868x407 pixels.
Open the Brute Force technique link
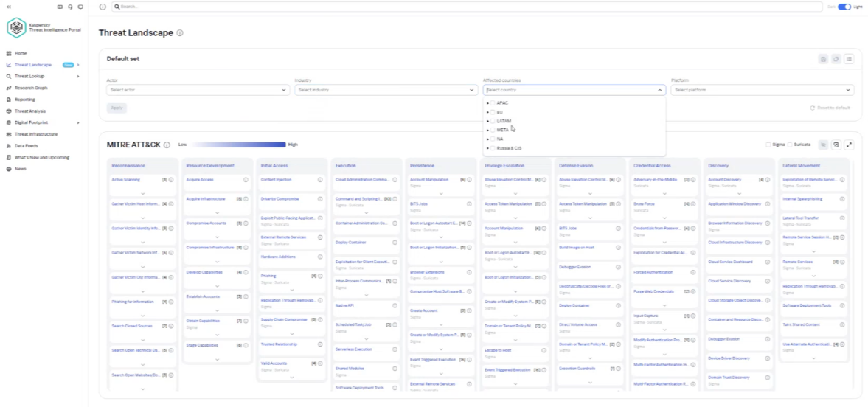pyautogui.click(x=644, y=204)
